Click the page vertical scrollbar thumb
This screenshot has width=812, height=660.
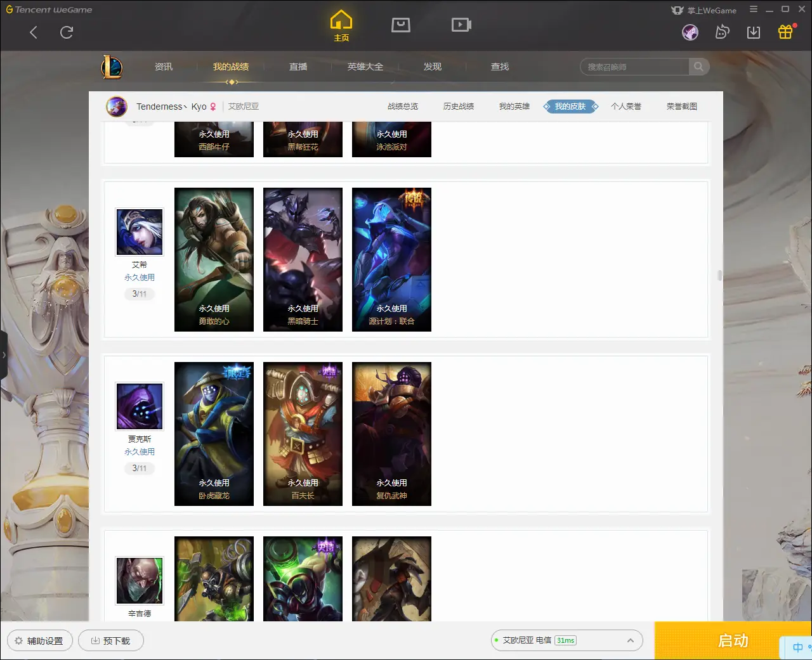(x=719, y=275)
